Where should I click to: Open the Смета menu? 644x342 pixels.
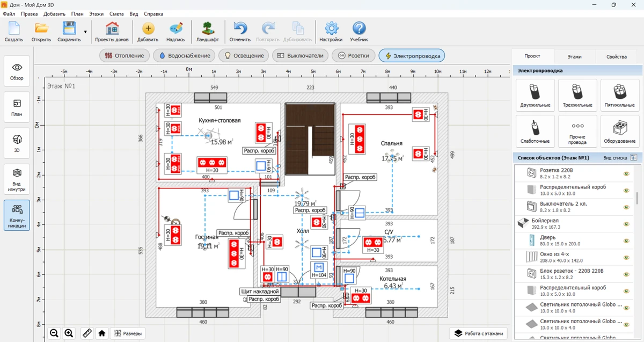[x=116, y=14]
